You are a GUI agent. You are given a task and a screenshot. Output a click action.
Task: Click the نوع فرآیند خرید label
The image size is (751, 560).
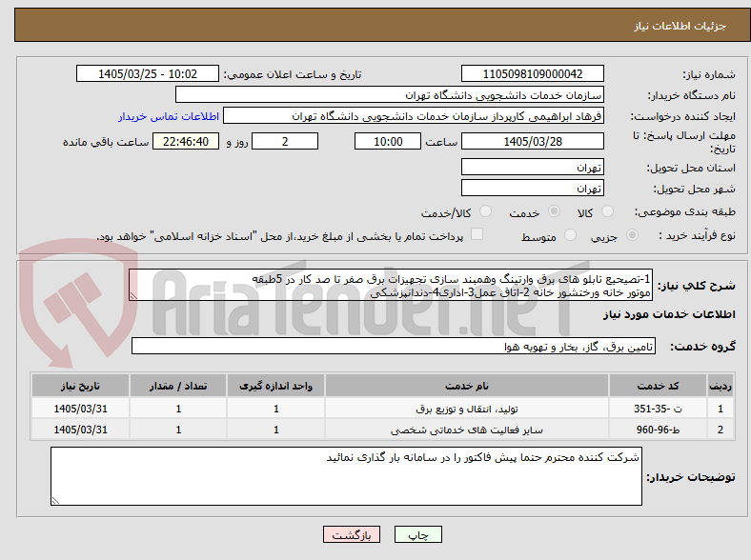[x=698, y=235]
